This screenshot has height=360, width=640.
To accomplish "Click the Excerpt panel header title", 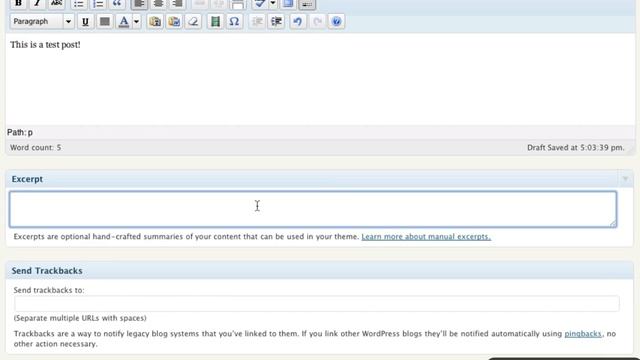I will 27,179.
